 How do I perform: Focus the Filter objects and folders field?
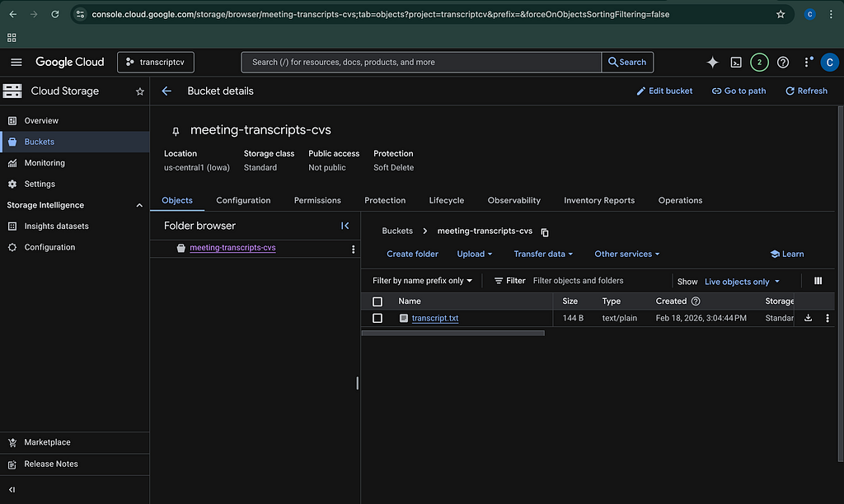click(x=598, y=281)
